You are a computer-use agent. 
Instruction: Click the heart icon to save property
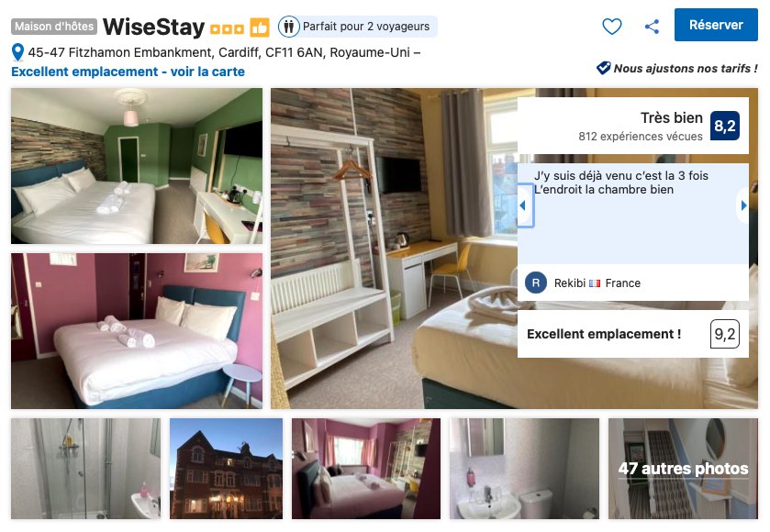coord(612,26)
